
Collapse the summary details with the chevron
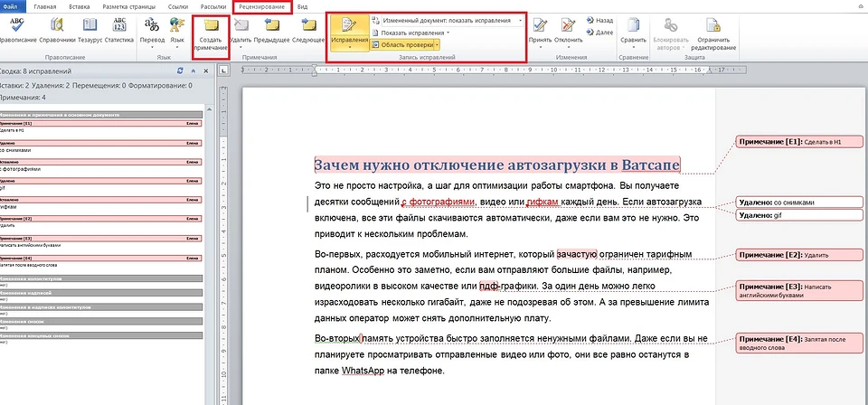tap(193, 71)
